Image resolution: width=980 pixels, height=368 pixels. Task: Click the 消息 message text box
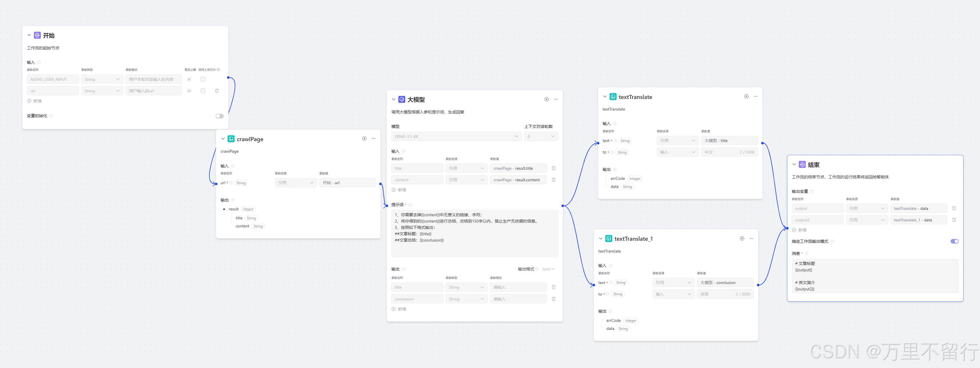click(x=875, y=276)
